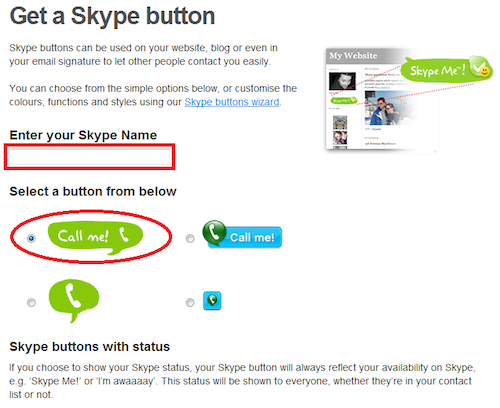
Task: Click the green phone circle on blue button
Action: coord(214,232)
